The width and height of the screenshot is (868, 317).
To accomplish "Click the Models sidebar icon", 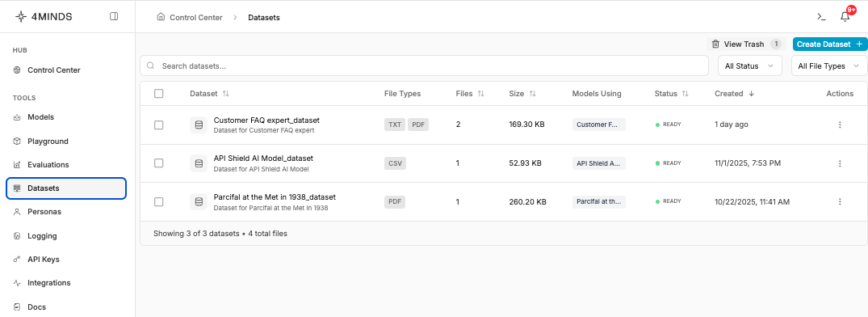I will 17,117.
